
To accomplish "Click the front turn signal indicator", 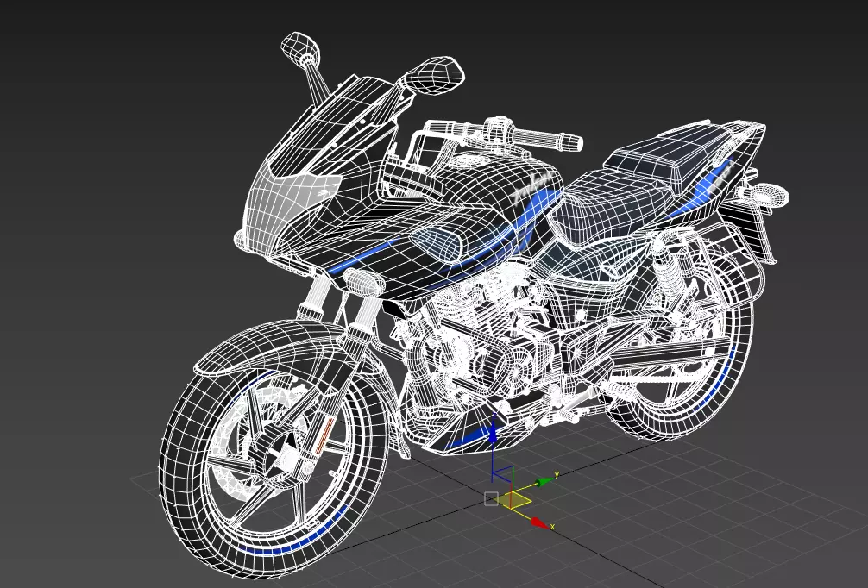I will click(x=364, y=280).
